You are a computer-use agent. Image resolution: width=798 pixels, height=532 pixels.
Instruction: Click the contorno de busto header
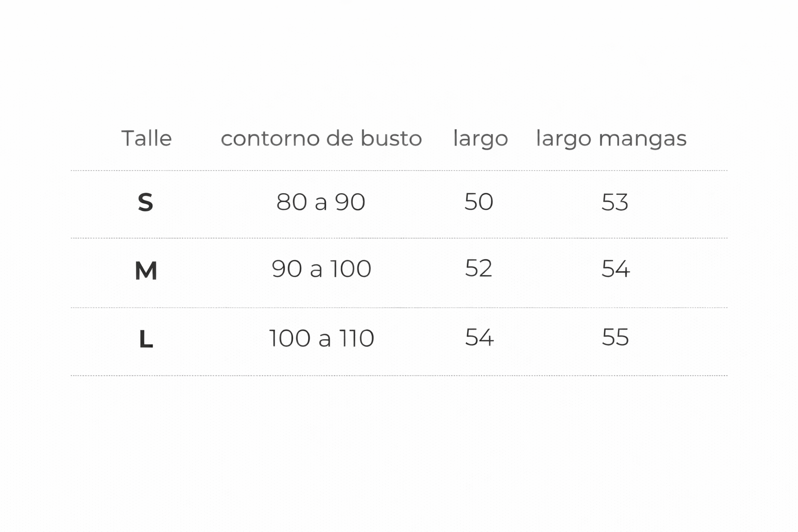pyautogui.click(x=321, y=139)
